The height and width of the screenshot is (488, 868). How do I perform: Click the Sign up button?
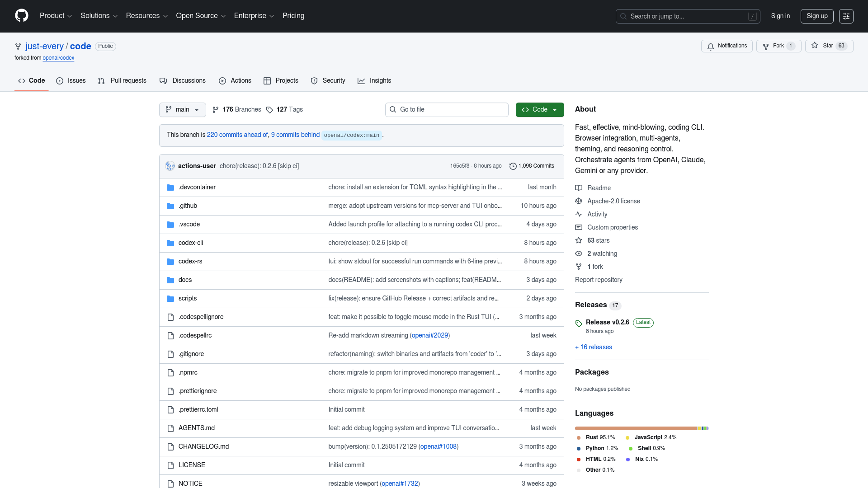click(817, 16)
